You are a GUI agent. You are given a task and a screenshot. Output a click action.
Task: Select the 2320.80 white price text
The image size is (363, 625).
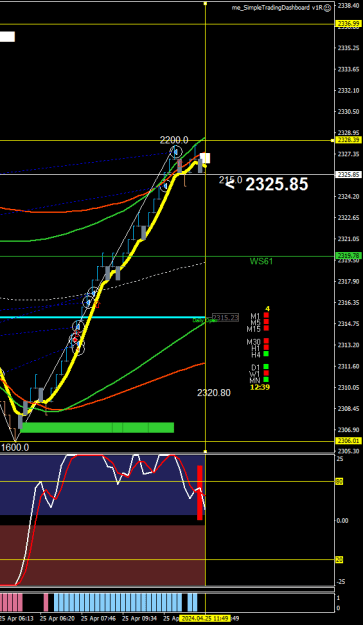[x=214, y=393]
